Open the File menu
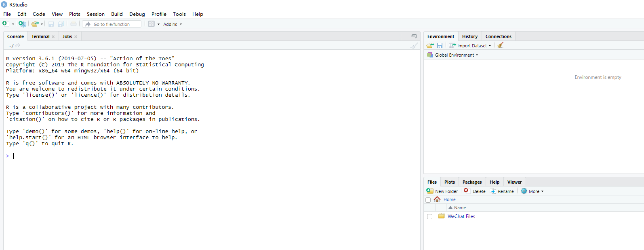 [7, 14]
